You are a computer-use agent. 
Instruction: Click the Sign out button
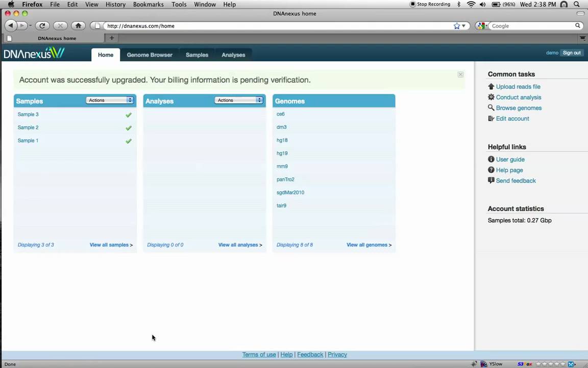(572, 53)
